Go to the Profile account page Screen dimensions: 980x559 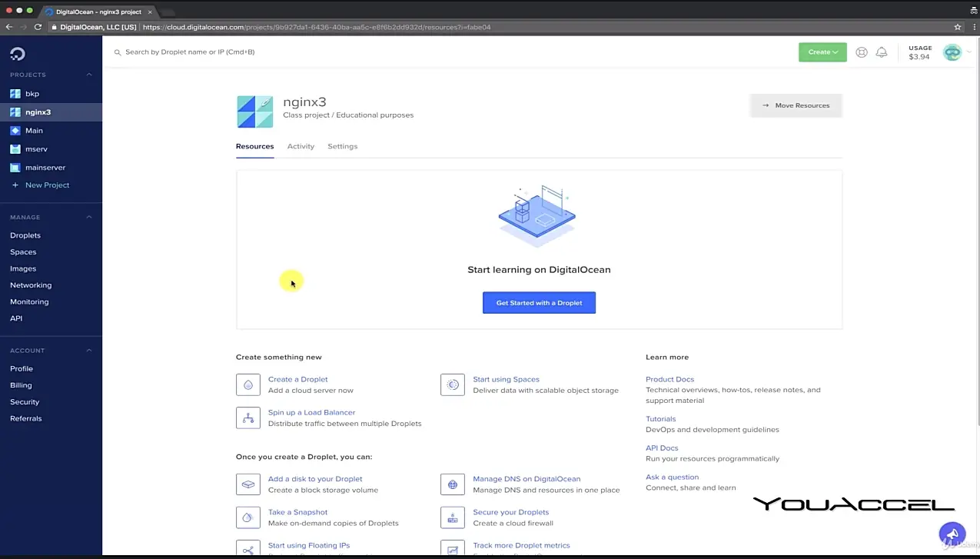click(22, 369)
